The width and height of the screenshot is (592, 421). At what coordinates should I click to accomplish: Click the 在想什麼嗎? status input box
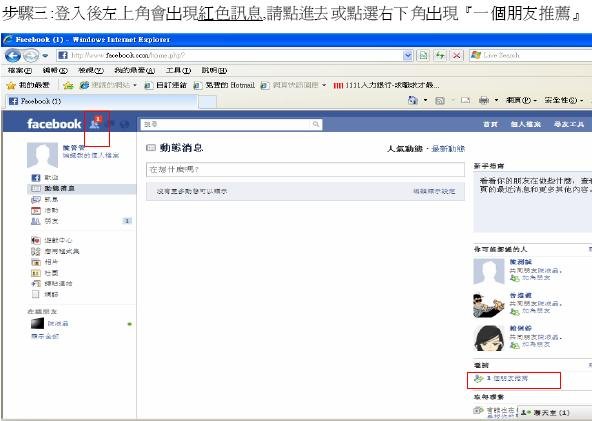tap(305, 170)
